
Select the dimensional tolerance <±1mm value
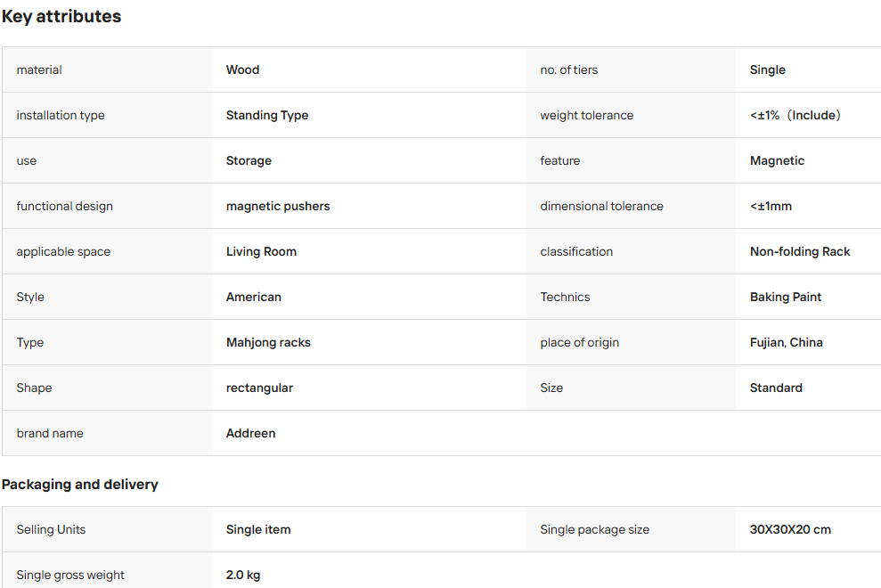(x=771, y=207)
